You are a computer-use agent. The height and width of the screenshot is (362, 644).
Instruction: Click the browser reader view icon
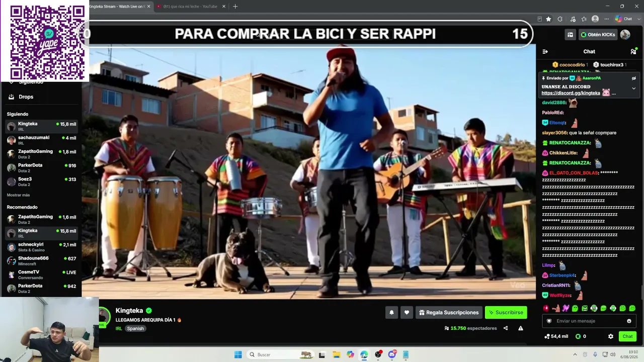(539, 19)
